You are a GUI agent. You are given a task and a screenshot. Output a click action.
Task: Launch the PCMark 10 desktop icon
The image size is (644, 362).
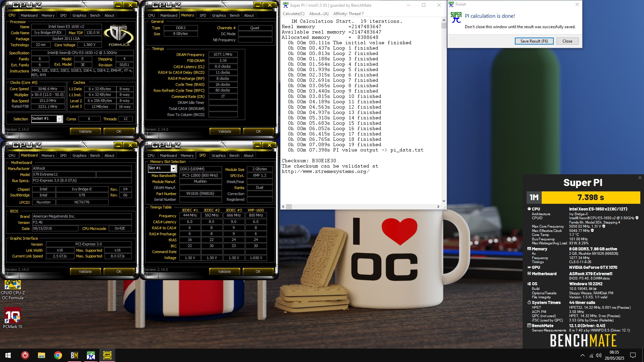[x=13, y=318]
